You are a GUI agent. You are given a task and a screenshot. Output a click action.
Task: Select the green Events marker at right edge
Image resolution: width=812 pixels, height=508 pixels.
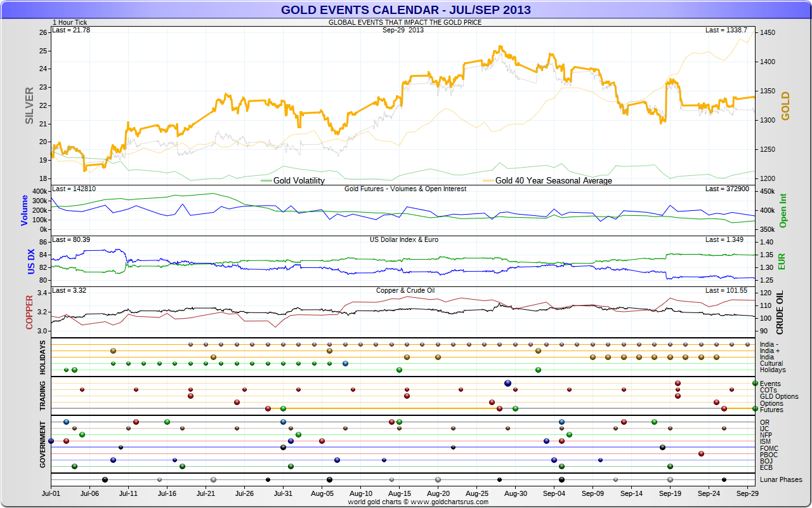point(755,383)
